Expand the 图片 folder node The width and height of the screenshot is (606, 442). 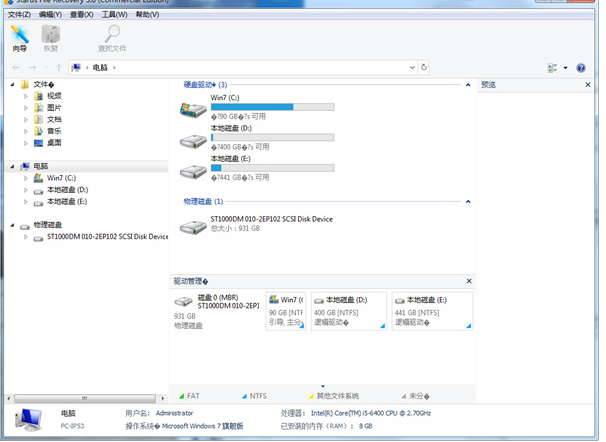tap(26, 108)
